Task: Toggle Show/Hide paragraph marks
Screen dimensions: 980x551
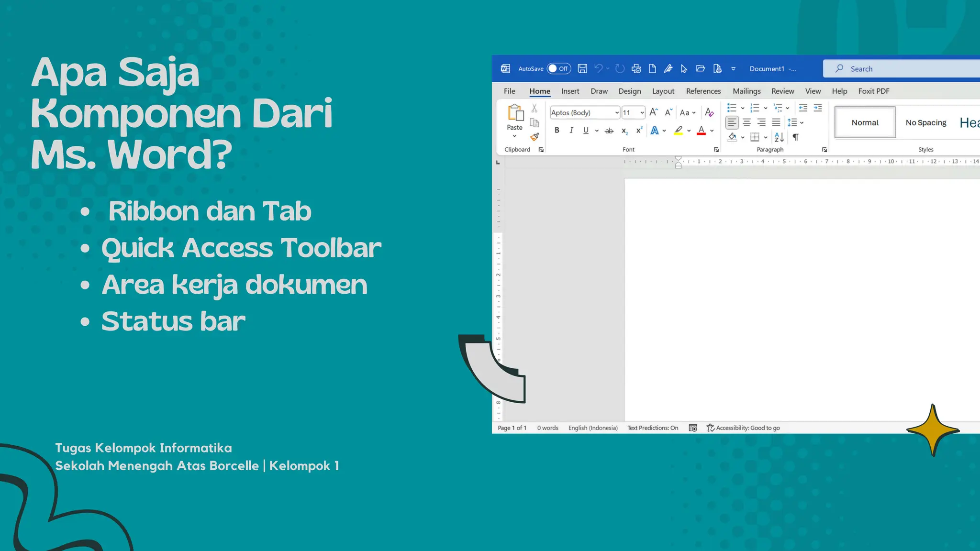Action: 795,137
